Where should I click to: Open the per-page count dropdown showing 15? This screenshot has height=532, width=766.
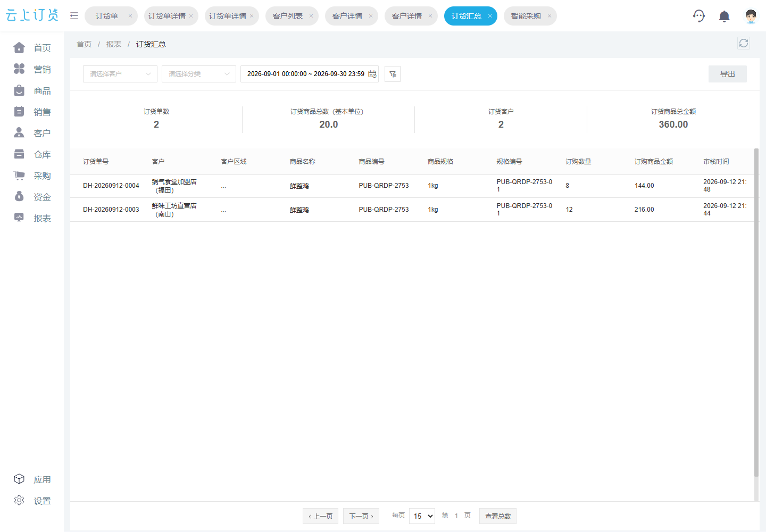click(x=422, y=516)
